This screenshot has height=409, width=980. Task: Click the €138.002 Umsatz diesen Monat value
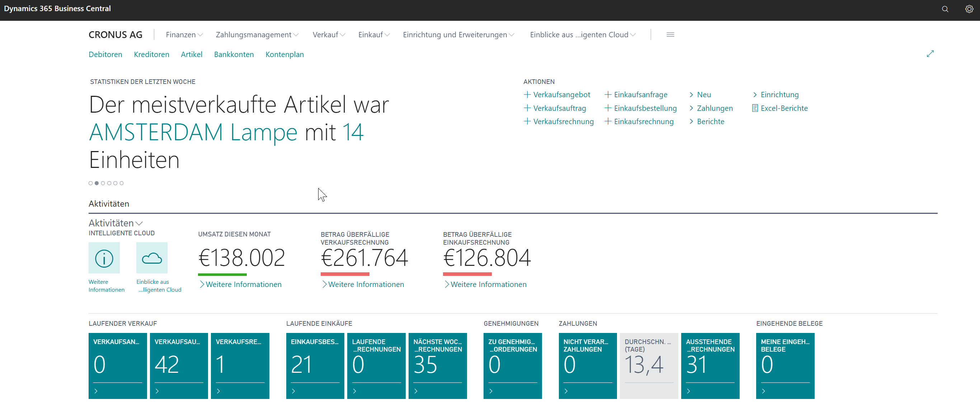coord(241,258)
